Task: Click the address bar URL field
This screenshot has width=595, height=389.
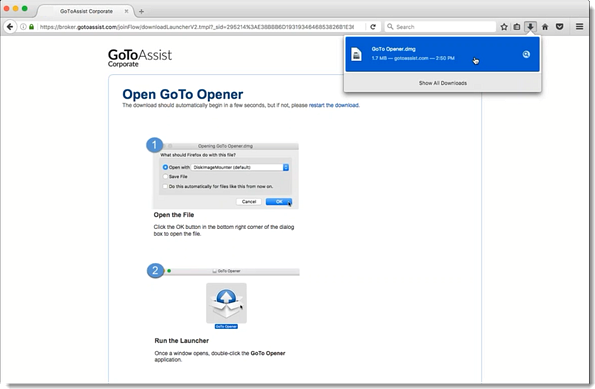Action: [197, 27]
